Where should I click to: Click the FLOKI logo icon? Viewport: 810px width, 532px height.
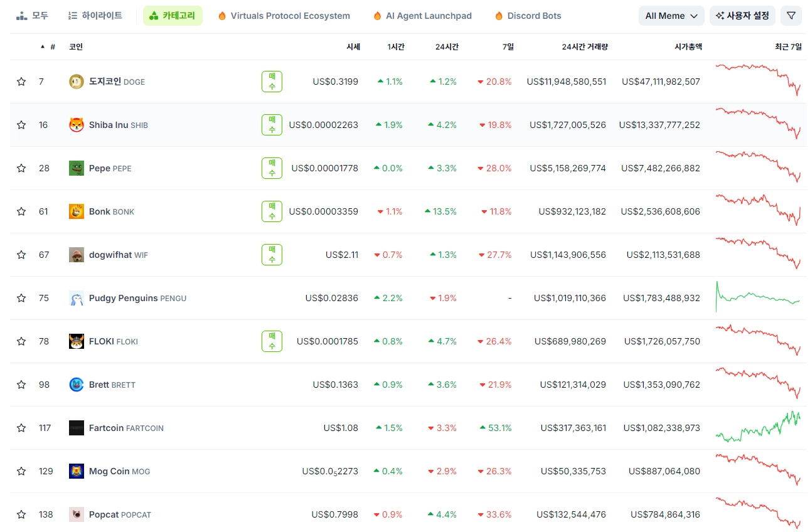[77, 341]
